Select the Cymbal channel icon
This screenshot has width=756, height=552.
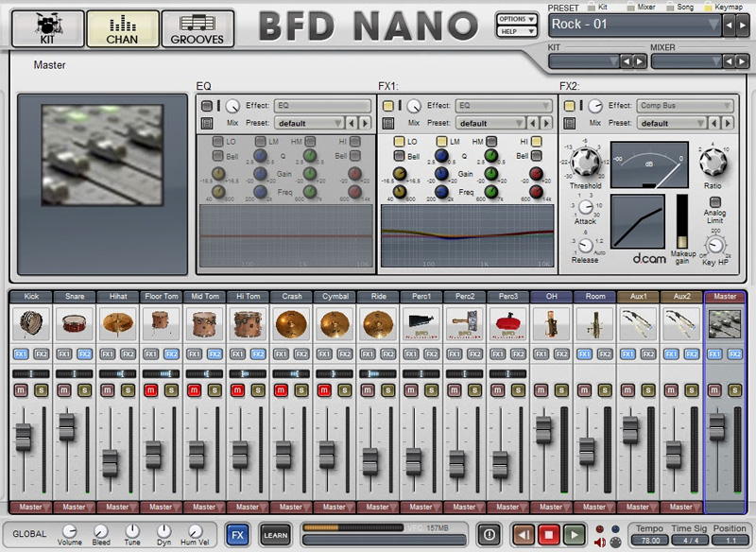point(335,323)
